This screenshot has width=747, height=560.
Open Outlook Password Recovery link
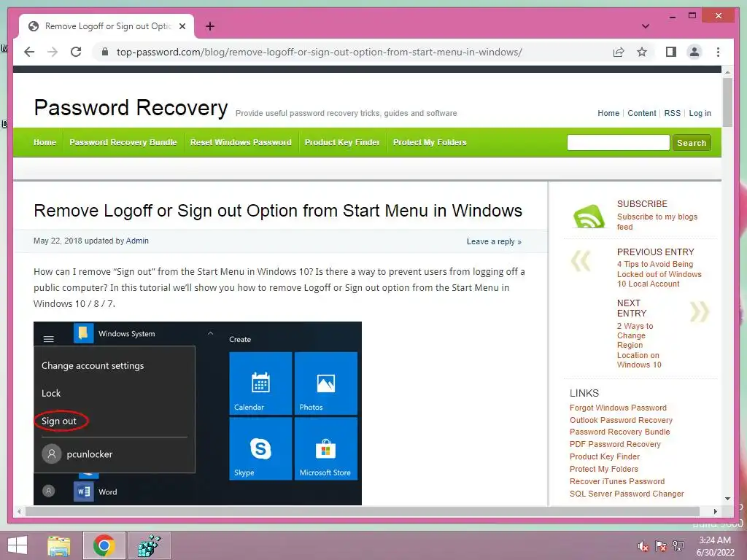(621, 420)
